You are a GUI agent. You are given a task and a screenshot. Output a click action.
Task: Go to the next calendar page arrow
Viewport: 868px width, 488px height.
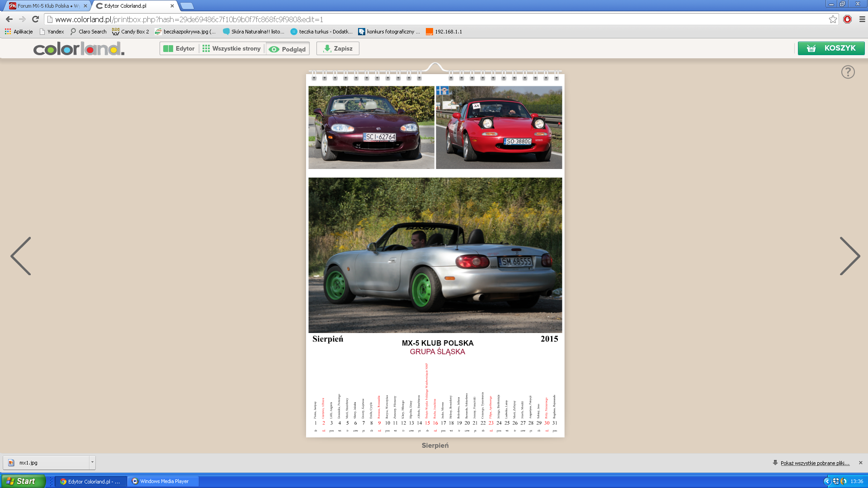[850, 256]
